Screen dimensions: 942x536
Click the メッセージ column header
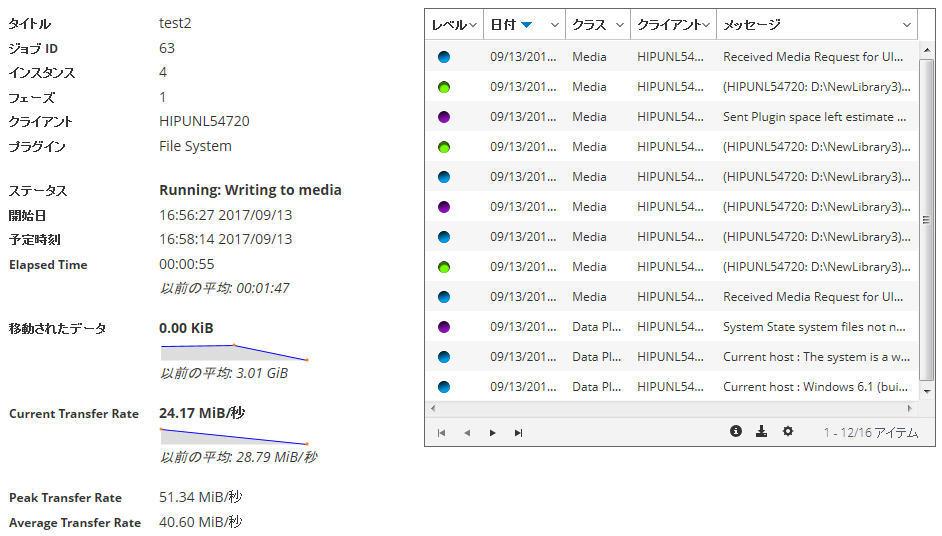752,25
